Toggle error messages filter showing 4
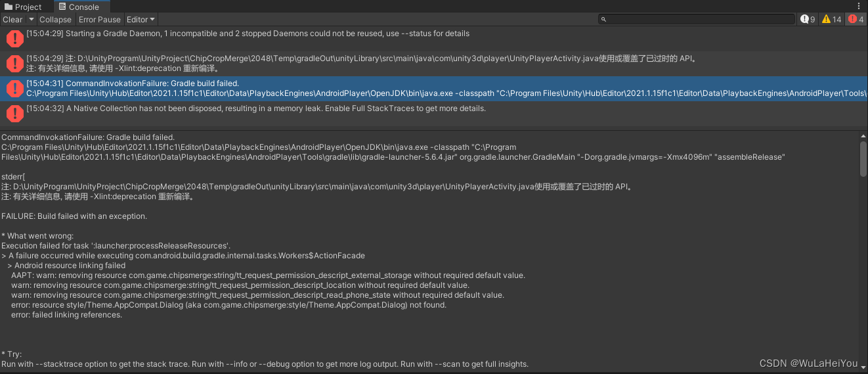The image size is (868, 374). 856,20
